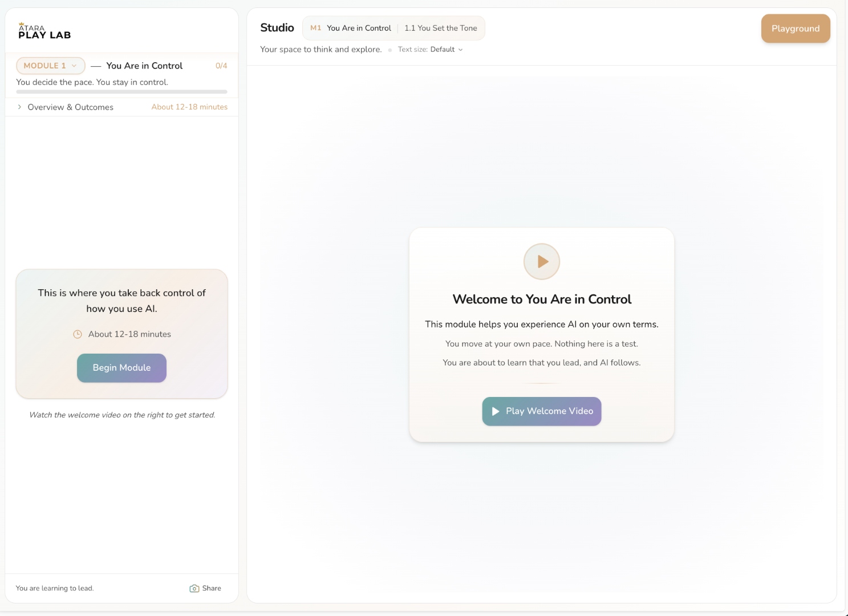Click the circular play icon above the welcome heading

click(541, 261)
